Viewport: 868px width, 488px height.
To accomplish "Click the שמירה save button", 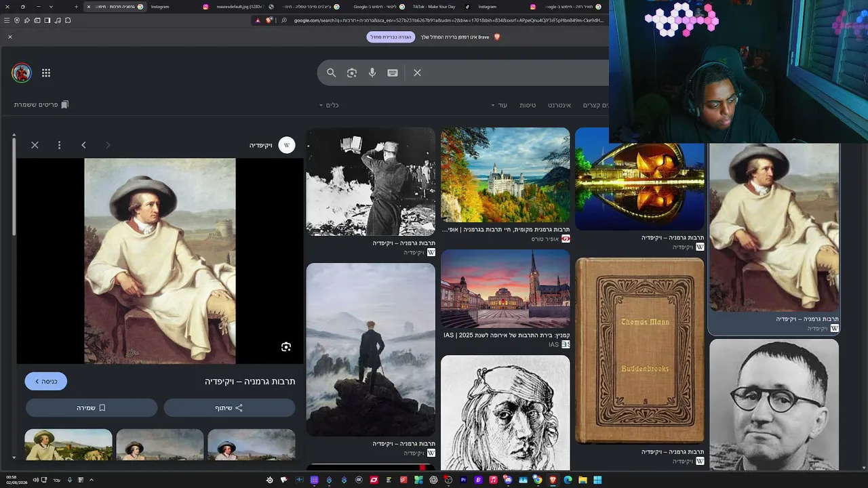I will 92,408.
